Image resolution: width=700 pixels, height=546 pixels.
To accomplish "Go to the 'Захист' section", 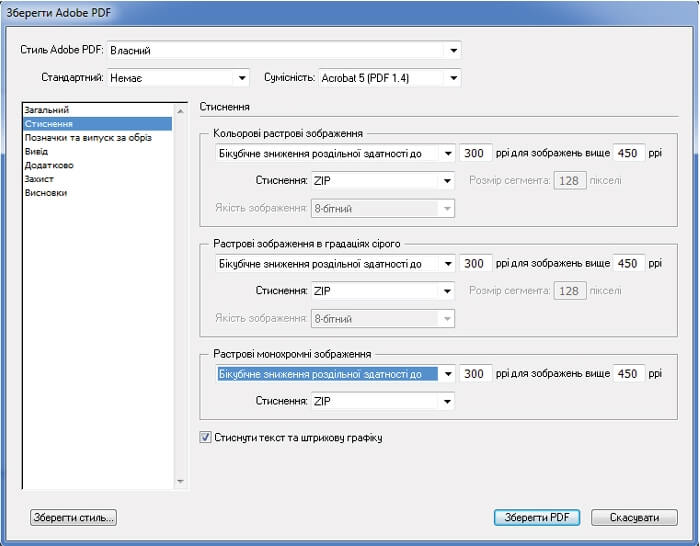I will pyautogui.click(x=39, y=179).
